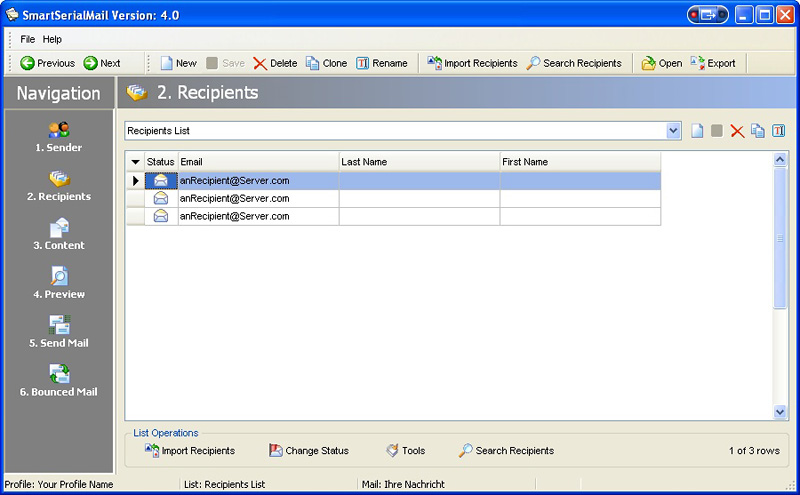The image size is (800, 495).
Task: Export recipients using toolbar Export
Action: coord(713,63)
